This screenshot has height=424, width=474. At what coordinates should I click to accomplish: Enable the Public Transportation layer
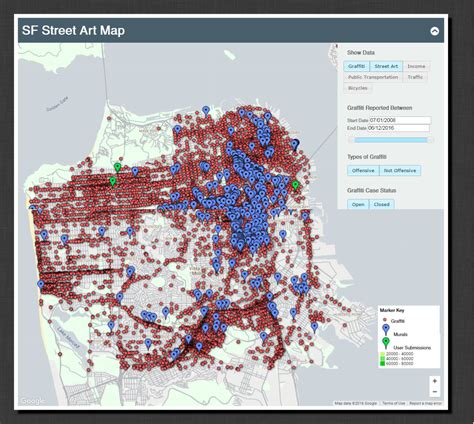pyautogui.click(x=373, y=77)
